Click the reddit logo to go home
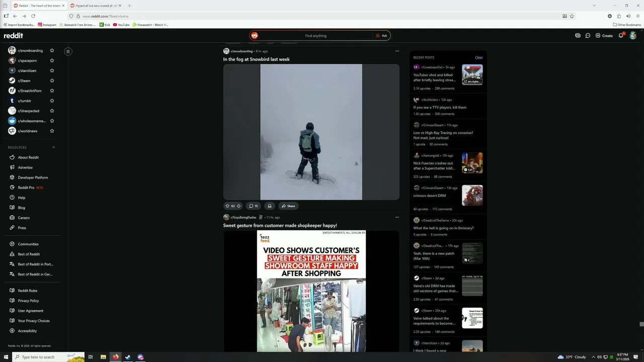644x362 pixels. [14, 36]
